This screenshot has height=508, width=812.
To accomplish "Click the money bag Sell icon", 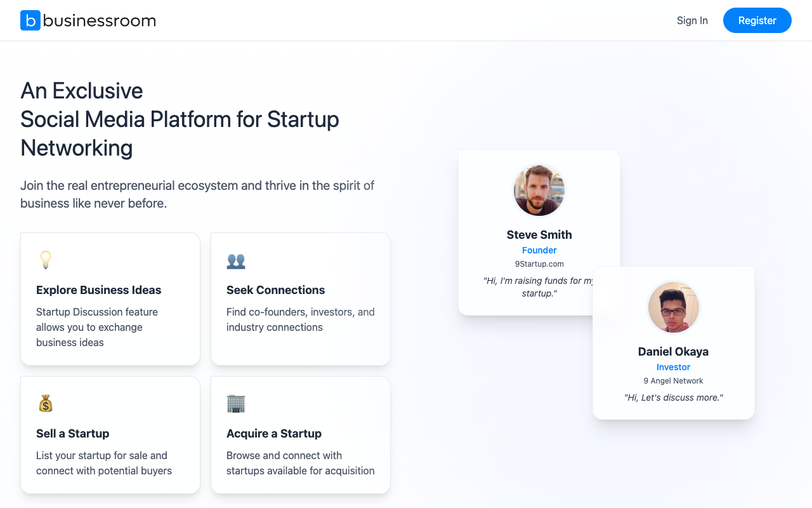I will (46, 403).
